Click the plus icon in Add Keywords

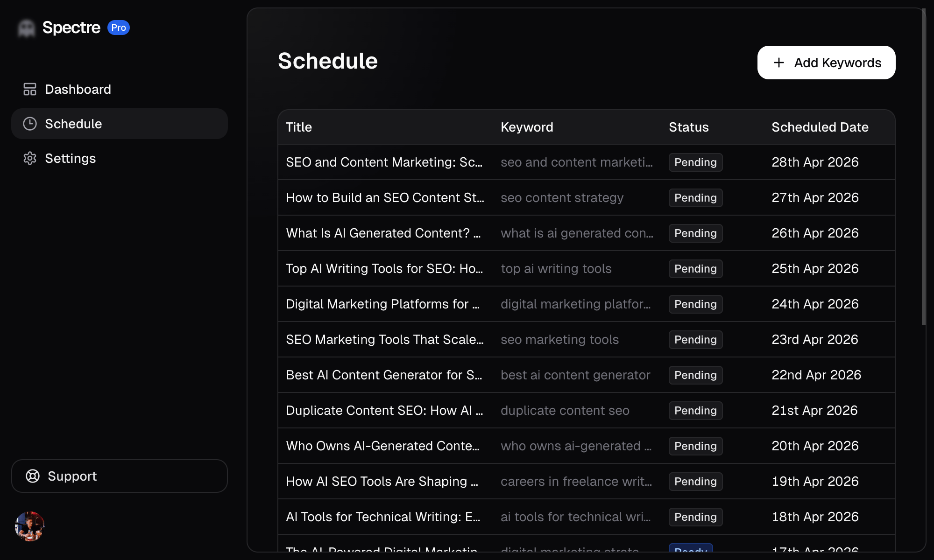click(778, 62)
